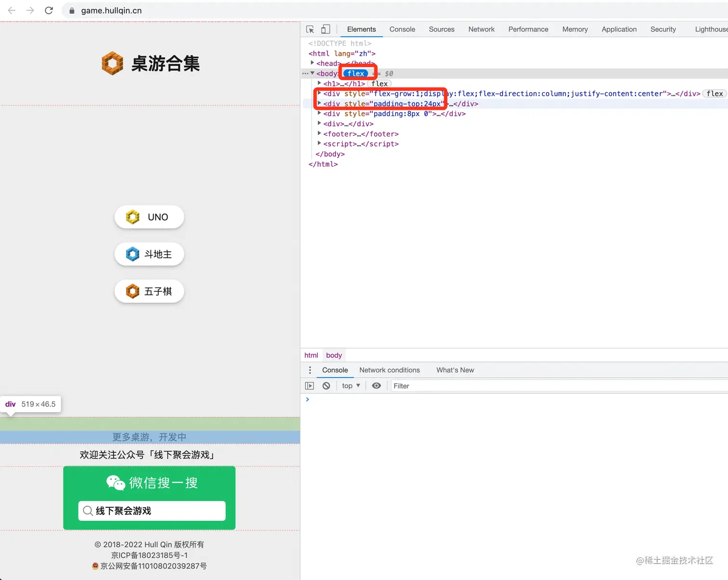This screenshot has width=728, height=580.
Task: Collapse the body element node
Action: click(312, 73)
